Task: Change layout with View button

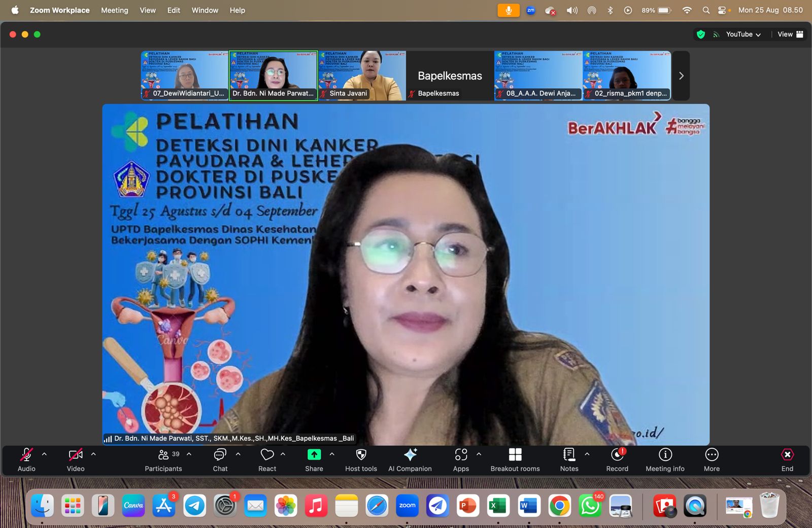Action: 790,34
